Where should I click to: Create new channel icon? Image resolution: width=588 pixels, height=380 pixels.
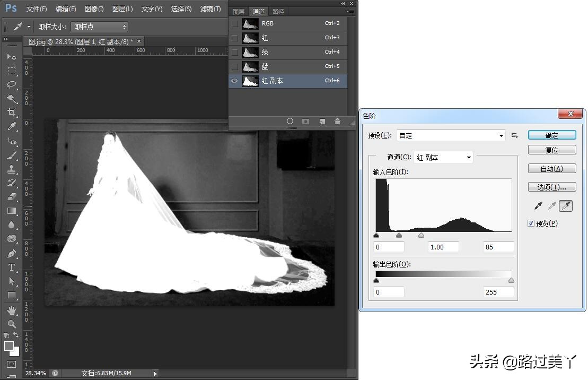click(322, 122)
